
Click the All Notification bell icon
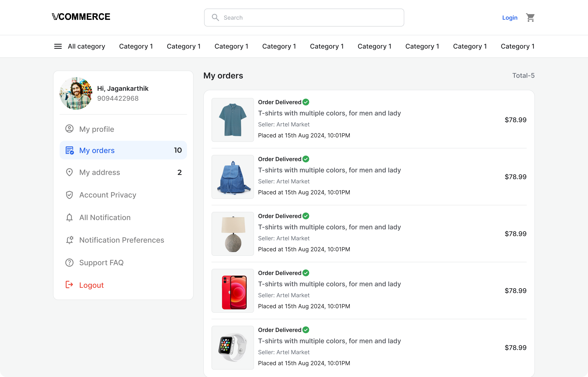69,217
